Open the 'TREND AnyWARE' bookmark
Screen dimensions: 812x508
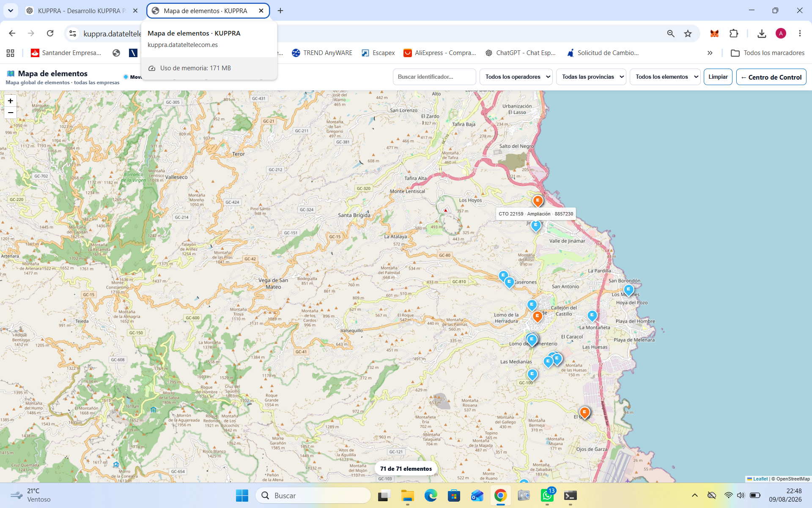(322, 53)
